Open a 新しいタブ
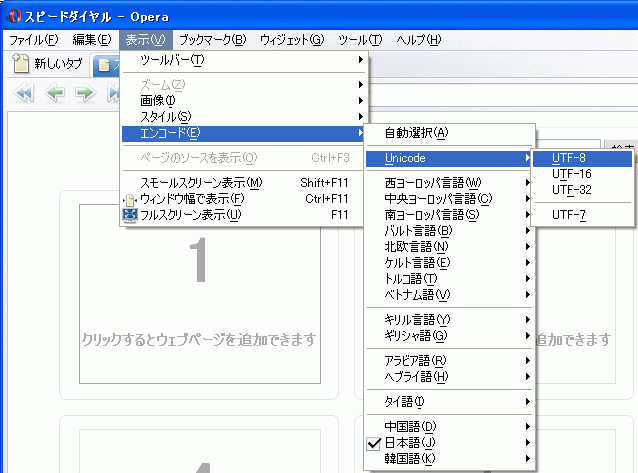 pos(47,64)
